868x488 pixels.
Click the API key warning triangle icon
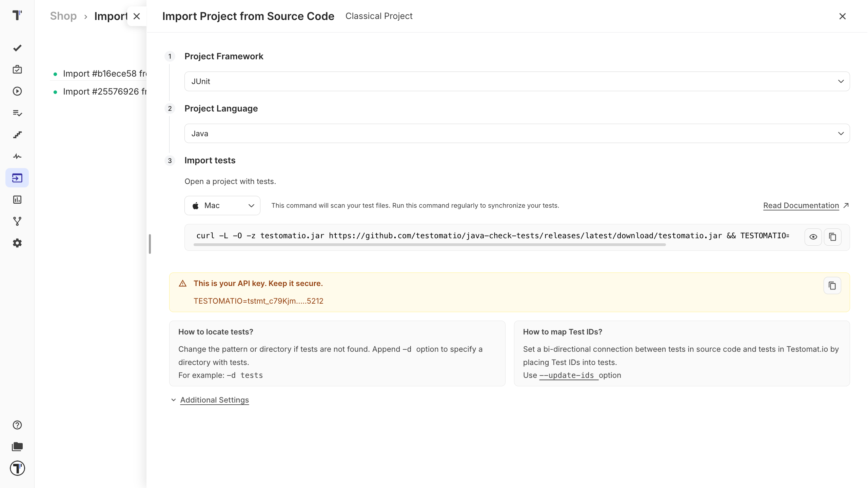[182, 283]
